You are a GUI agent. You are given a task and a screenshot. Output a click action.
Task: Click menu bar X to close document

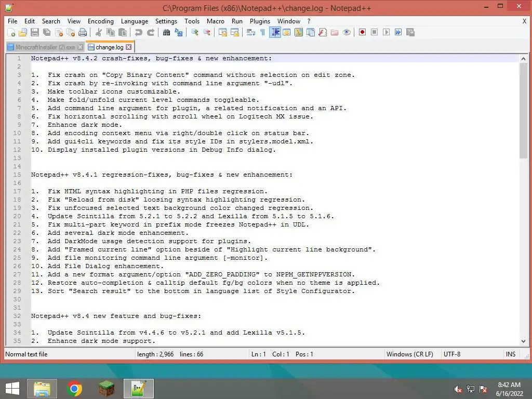coord(524,21)
